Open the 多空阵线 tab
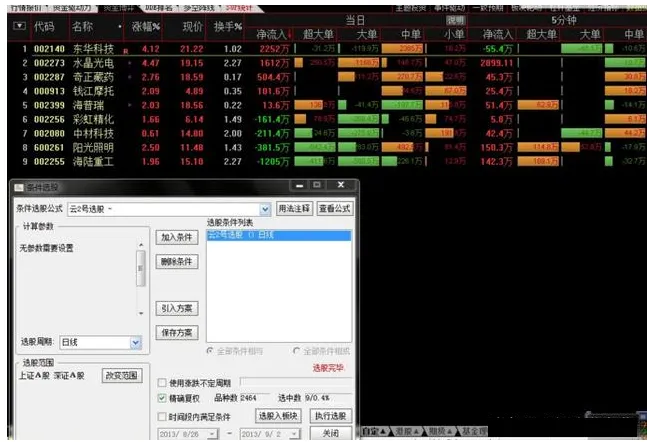 [x=199, y=8]
